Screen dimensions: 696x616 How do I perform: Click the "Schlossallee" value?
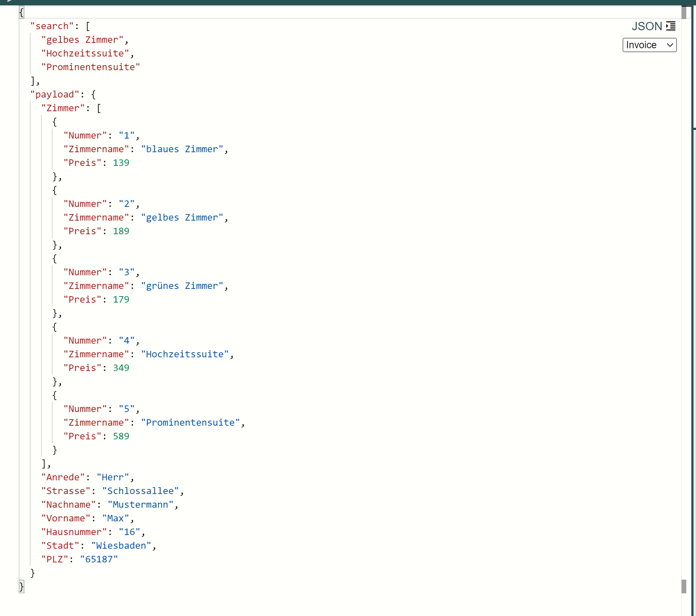pyautogui.click(x=141, y=491)
